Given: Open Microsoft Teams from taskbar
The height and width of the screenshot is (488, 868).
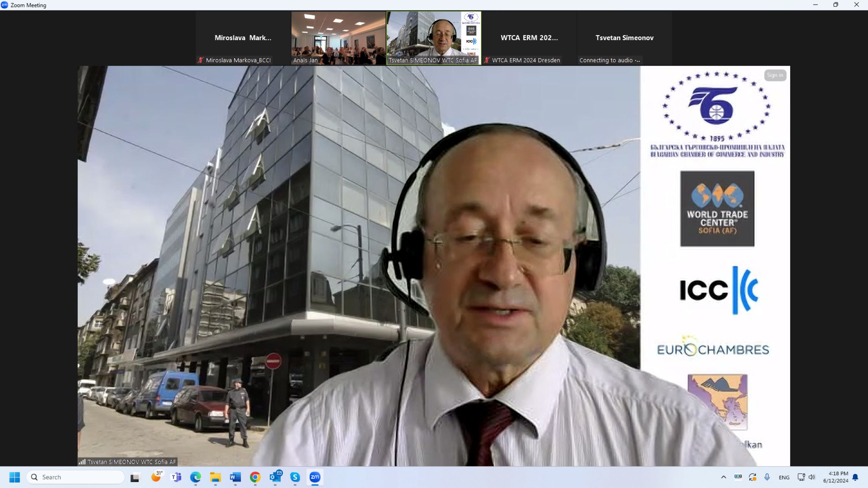Looking at the screenshot, I should point(176,477).
